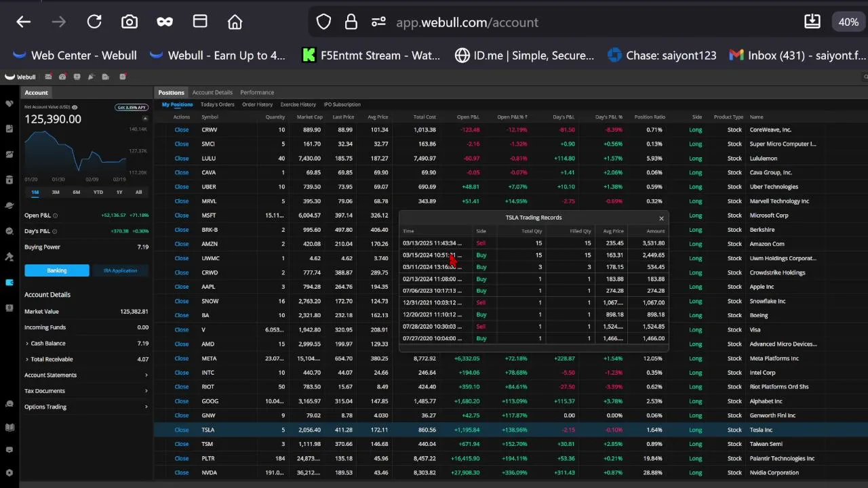Open the Order History sub-tab
Image resolution: width=868 pixels, height=488 pixels.
coord(257,104)
